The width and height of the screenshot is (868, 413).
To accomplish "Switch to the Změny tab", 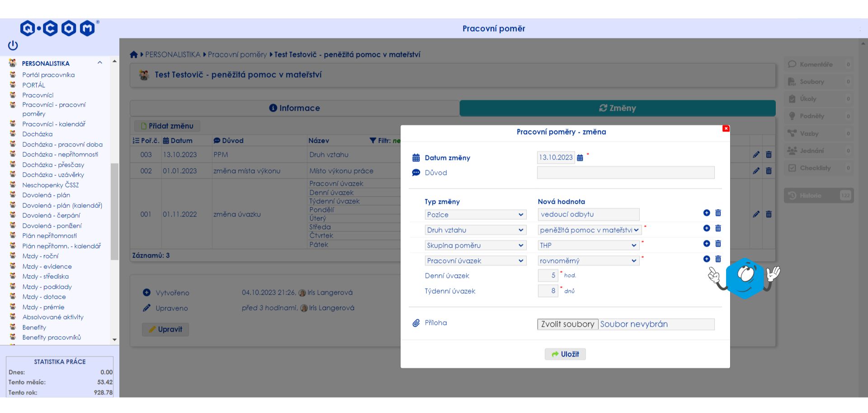I will 618,108.
